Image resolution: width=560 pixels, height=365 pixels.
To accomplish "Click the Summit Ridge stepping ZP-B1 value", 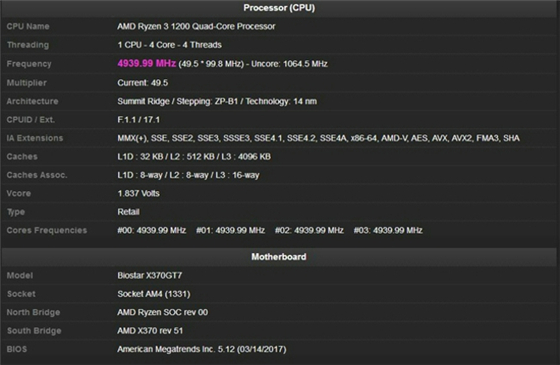I will point(217,101).
